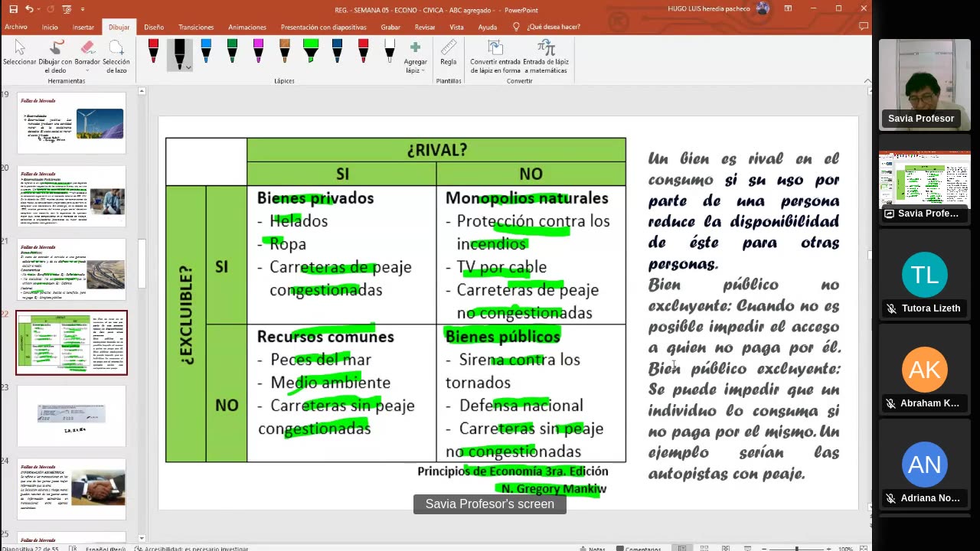Select the wind turbine slide thumbnail
980x551 pixels.
pyautogui.click(x=72, y=123)
